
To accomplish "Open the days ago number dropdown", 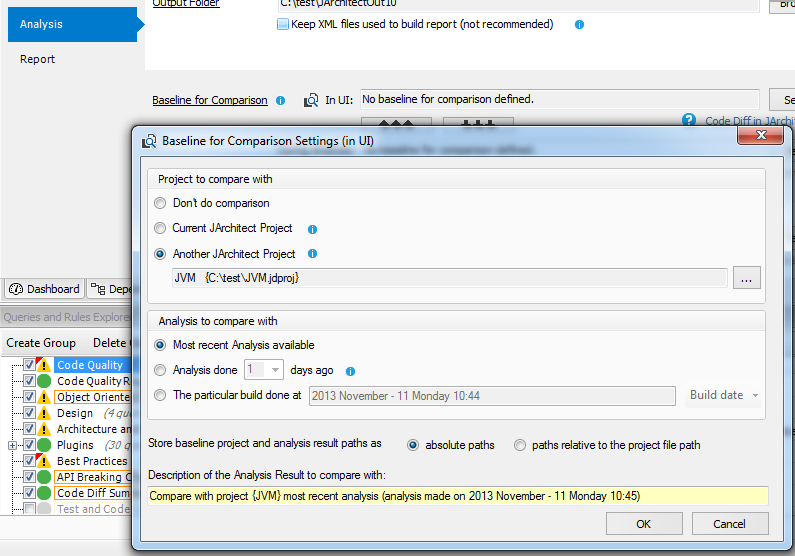I will (275, 370).
